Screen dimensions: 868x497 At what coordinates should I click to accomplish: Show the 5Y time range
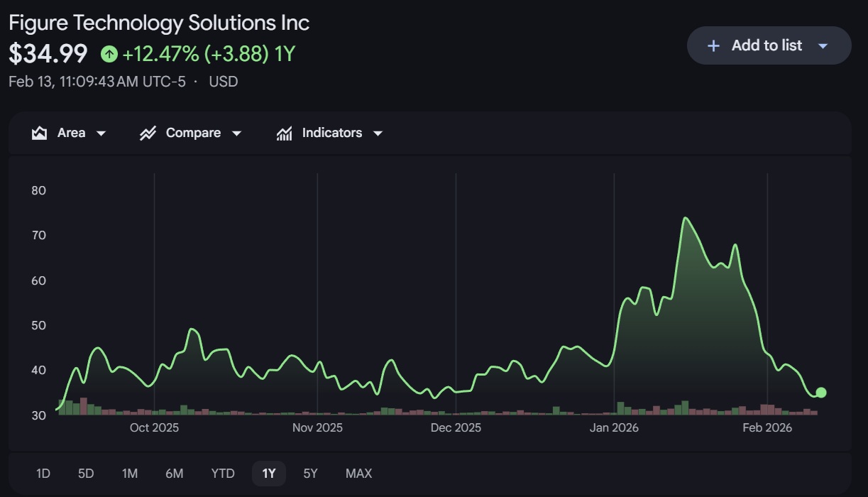point(310,474)
